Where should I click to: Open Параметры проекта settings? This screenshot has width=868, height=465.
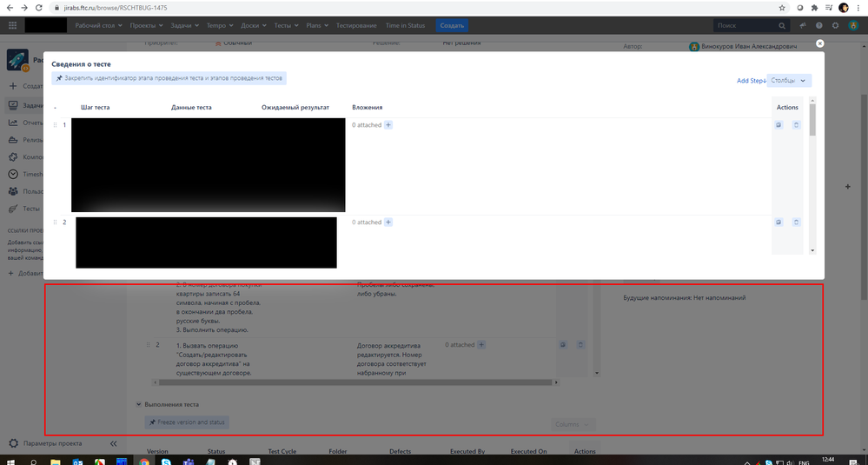tap(53, 443)
